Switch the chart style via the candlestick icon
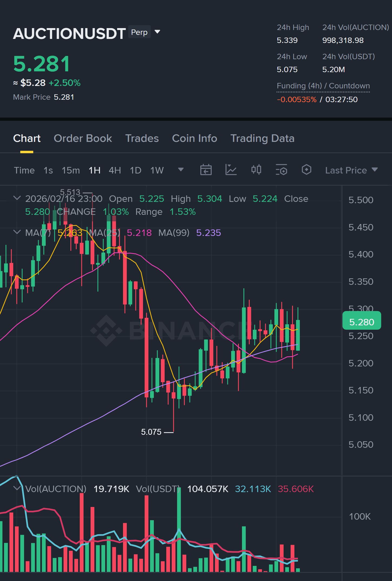392x581 pixels. click(x=256, y=170)
